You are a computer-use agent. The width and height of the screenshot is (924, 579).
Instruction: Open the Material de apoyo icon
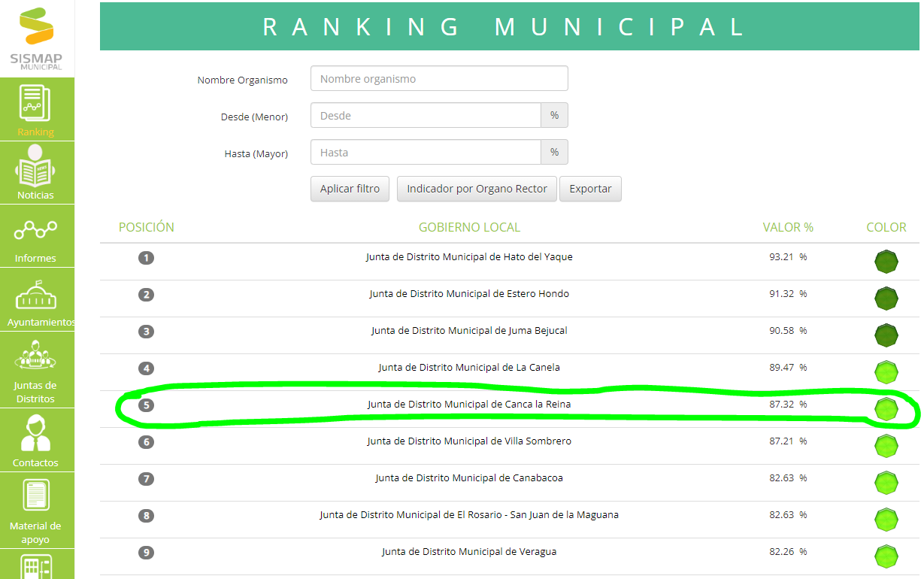(x=35, y=496)
